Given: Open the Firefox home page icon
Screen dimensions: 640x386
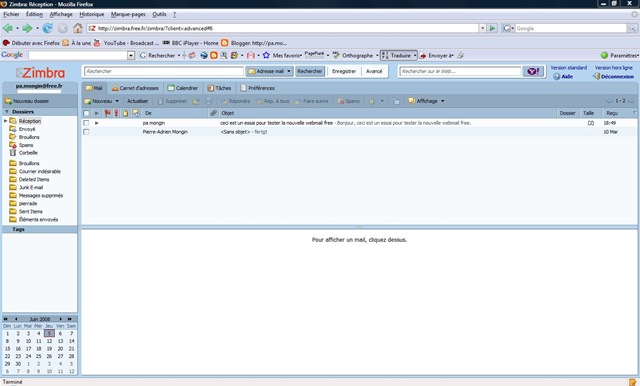Looking at the screenshot, I should coord(78,28).
